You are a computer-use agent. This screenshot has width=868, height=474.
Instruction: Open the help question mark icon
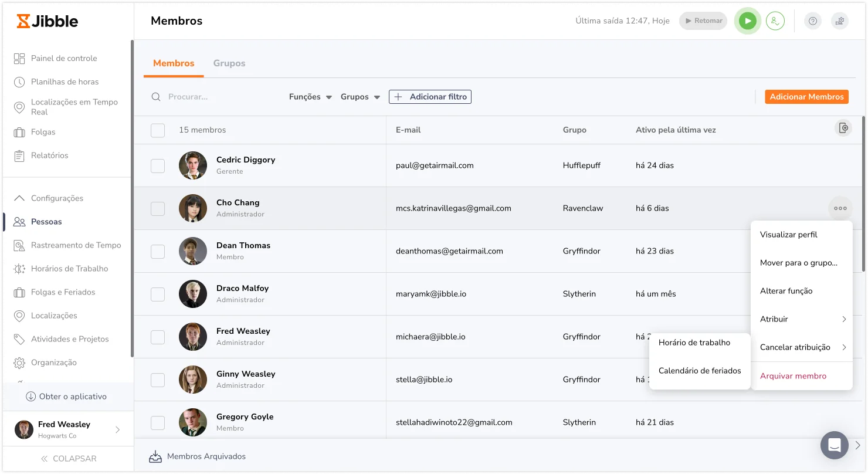[813, 21]
